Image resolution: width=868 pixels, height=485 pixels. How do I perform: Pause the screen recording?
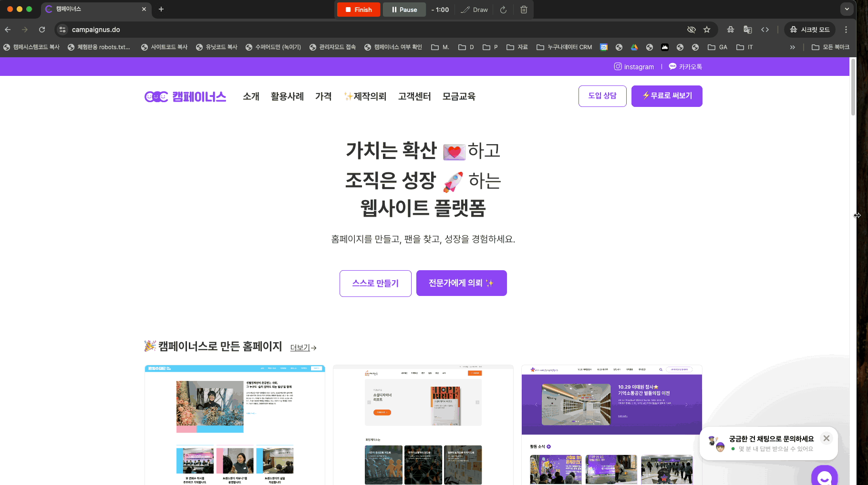pyautogui.click(x=404, y=10)
